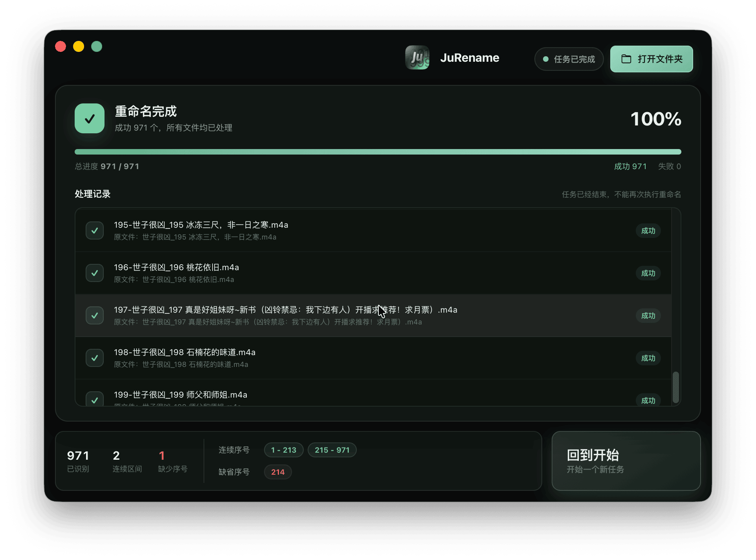Open folder with 打开文件夹 button
The image size is (756, 560).
pos(651,59)
